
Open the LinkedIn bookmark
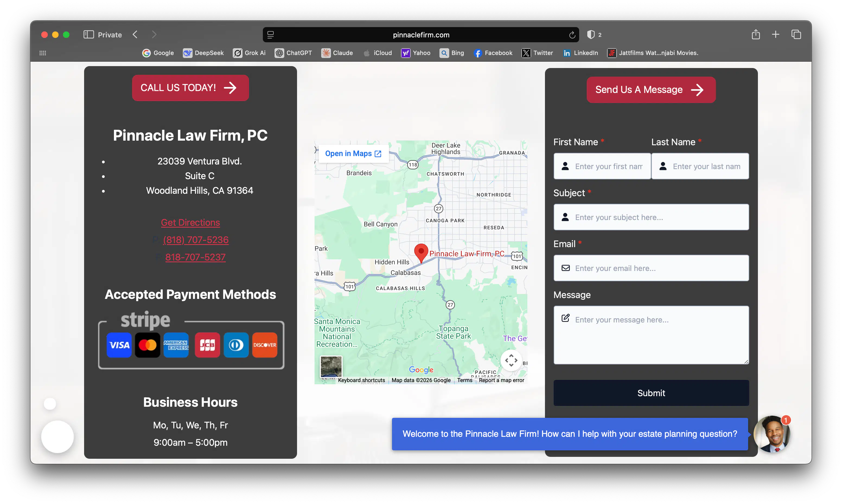[580, 53]
